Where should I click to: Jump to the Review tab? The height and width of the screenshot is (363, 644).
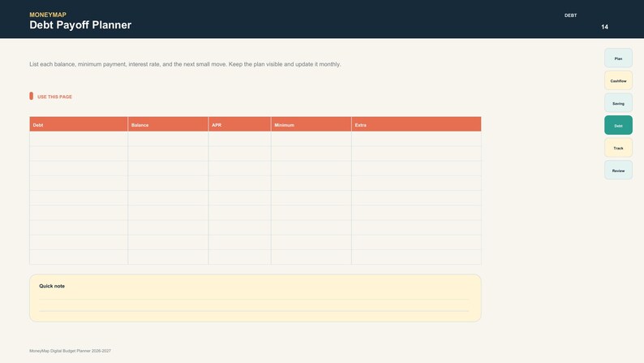(618, 170)
